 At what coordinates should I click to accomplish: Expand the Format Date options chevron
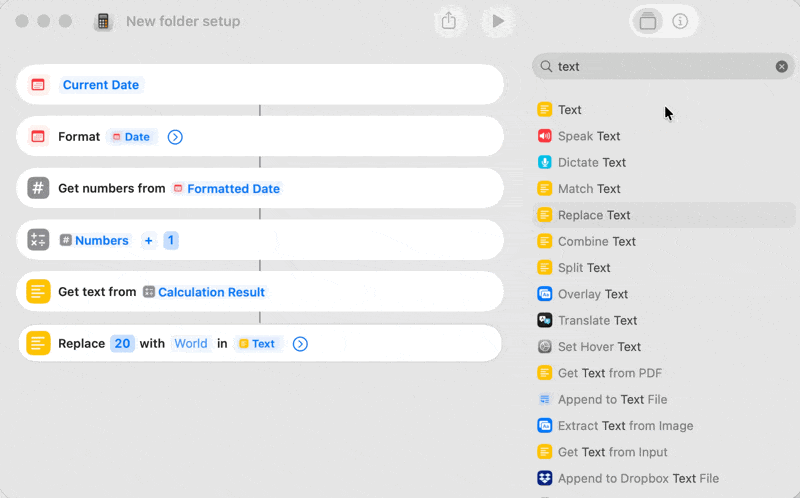175,137
